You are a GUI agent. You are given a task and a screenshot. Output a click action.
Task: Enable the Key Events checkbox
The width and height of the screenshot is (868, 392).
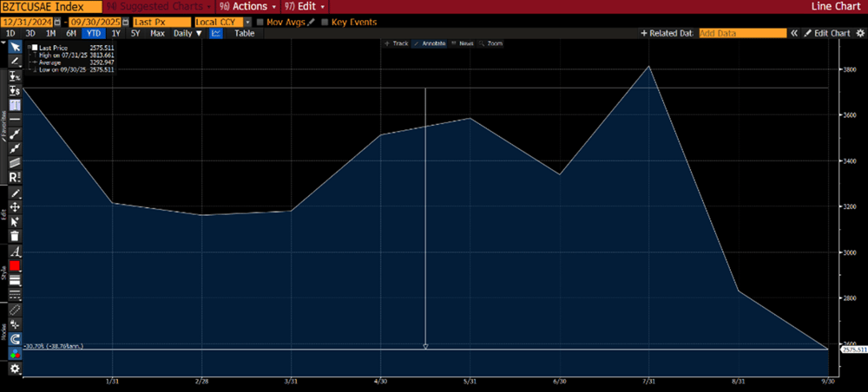[325, 22]
